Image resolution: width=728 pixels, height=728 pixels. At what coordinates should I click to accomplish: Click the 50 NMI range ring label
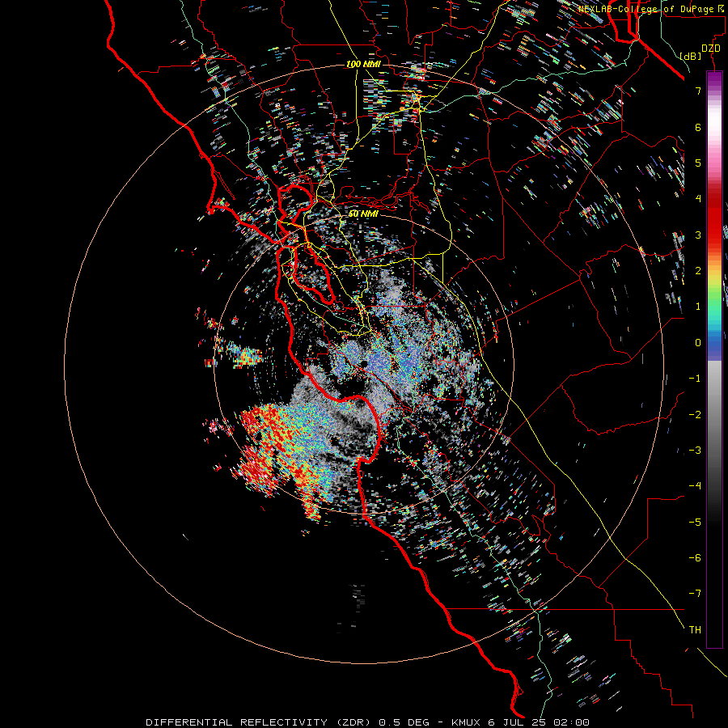[363, 214]
